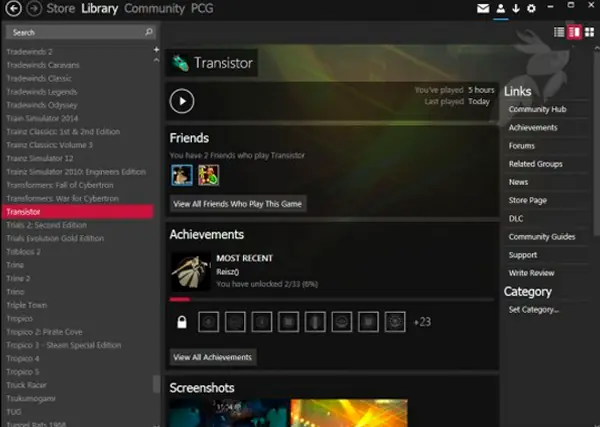The height and width of the screenshot is (427, 600).
Task: Open Community Guides link
Action: (x=542, y=237)
